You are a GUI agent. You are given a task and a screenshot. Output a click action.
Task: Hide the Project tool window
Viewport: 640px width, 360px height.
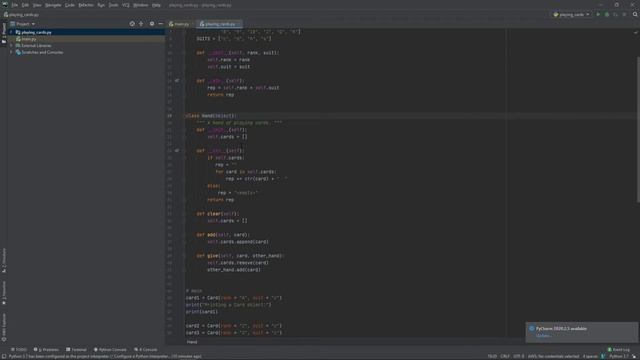click(x=160, y=24)
